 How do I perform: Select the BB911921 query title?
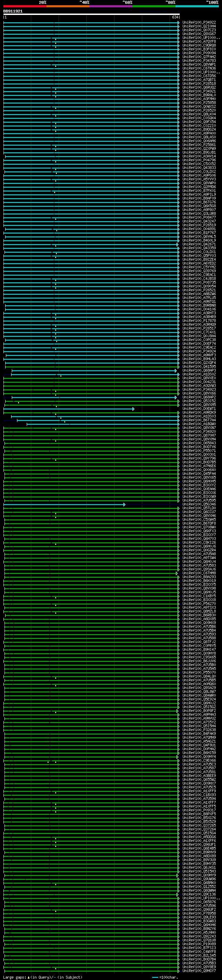13,11
